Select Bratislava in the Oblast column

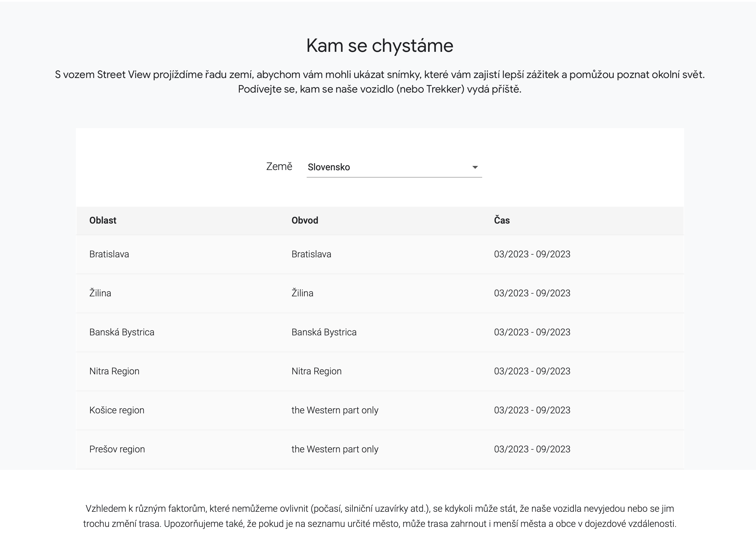[x=109, y=254]
